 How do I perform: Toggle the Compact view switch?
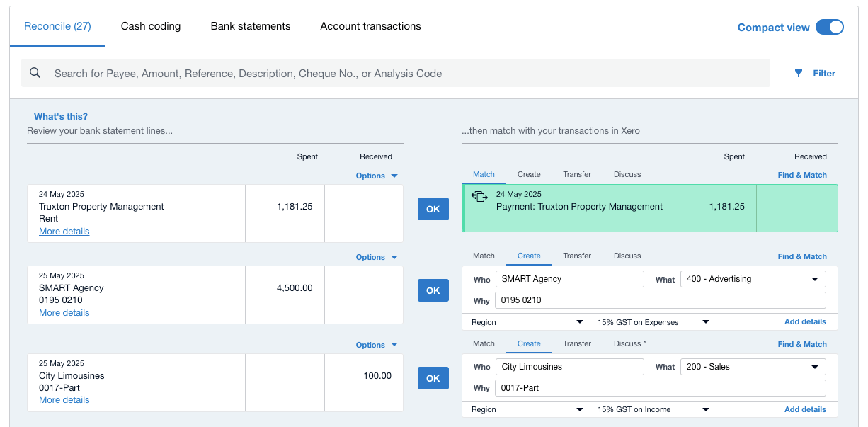[830, 27]
